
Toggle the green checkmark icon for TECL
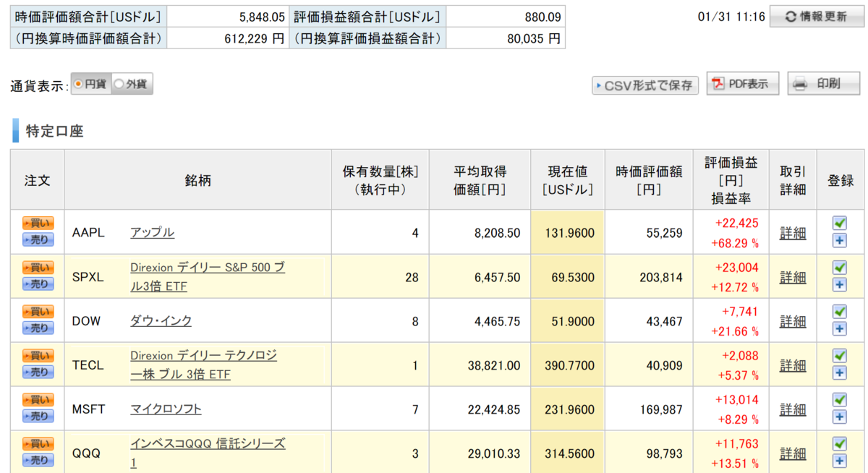840,356
